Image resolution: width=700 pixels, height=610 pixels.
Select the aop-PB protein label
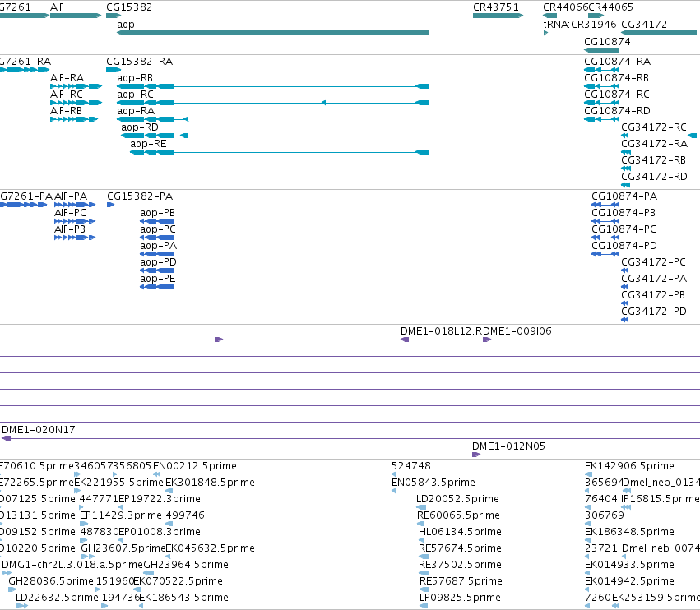pyautogui.click(x=158, y=213)
